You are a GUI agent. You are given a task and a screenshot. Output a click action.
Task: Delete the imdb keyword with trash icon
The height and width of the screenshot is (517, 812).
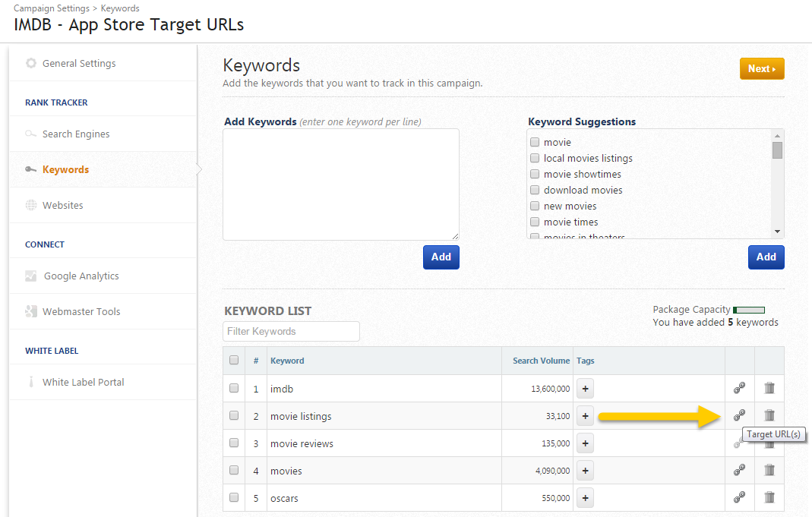coord(769,388)
